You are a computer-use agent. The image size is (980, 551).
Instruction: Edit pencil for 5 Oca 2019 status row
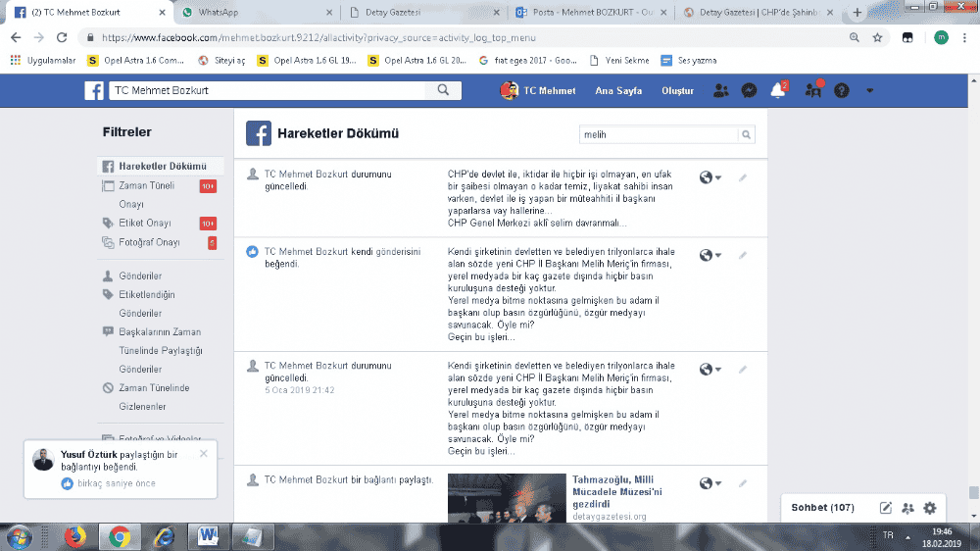point(743,369)
